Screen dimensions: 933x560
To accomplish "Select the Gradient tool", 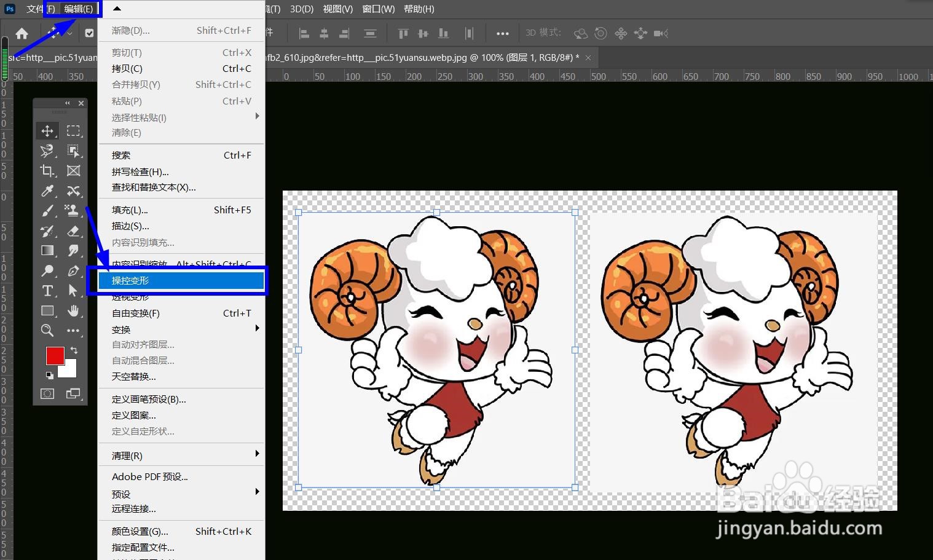I will point(47,251).
